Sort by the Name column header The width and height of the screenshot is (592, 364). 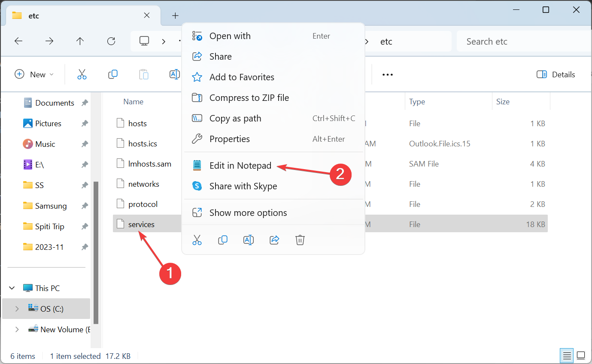(134, 102)
